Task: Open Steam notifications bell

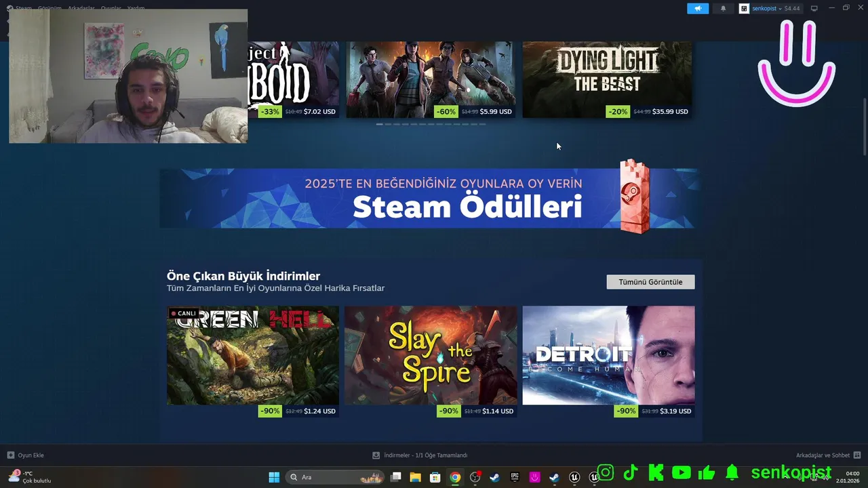Action: [x=723, y=8]
